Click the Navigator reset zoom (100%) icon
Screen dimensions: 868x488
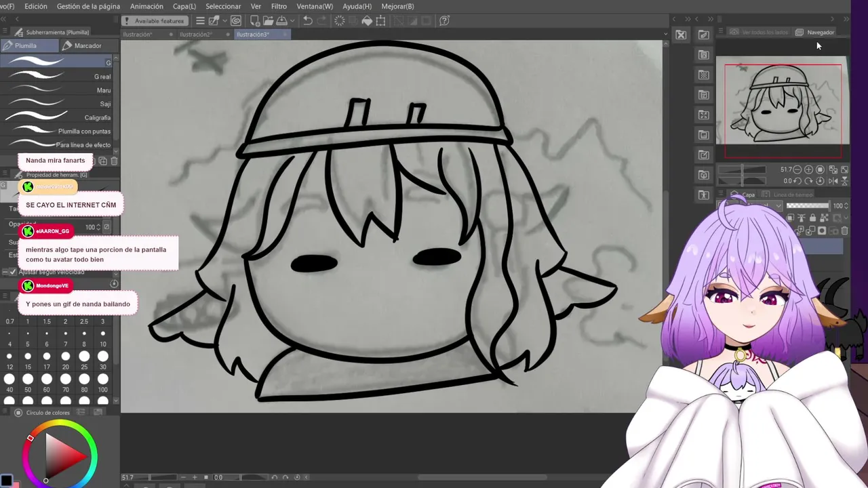[820, 169]
